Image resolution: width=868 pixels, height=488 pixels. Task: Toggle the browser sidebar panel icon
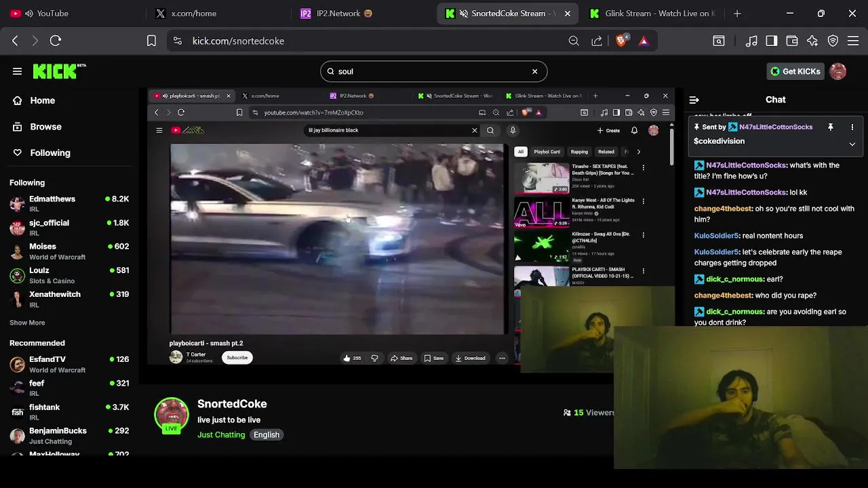click(x=772, y=41)
